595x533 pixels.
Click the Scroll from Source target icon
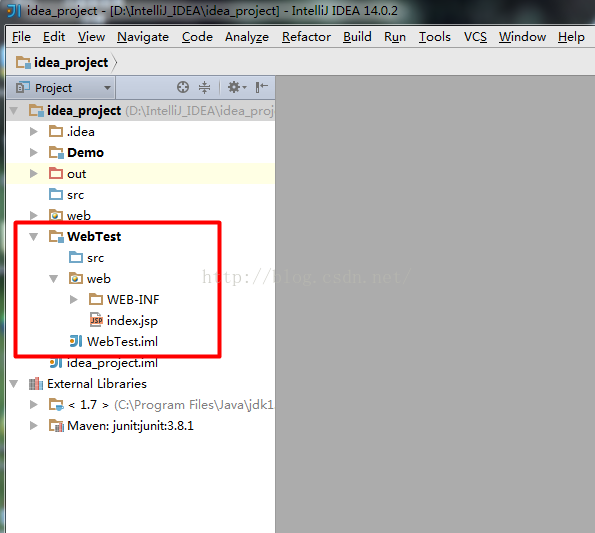coord(183,87)
